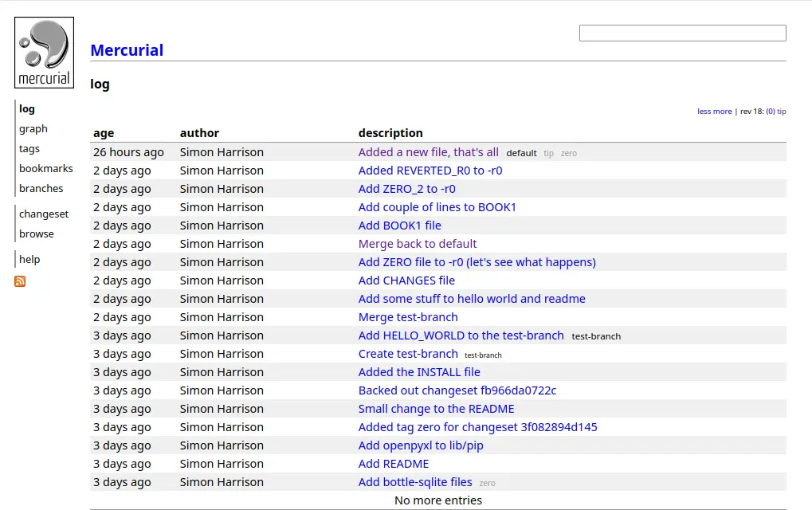Open 'Merge back to default' changeset
The height and width of the screenshot is (510, 812).
(418, 244)
